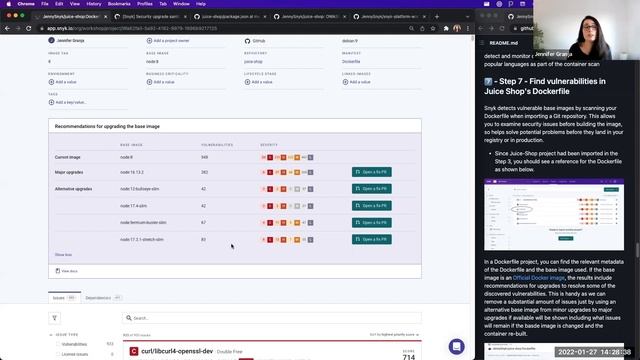
Task: Zoom magnifier icon in address bar
Action: click(x=411, y=29)
